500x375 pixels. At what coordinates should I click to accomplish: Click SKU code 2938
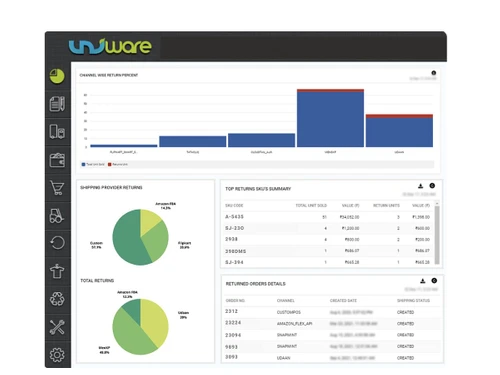232,239
